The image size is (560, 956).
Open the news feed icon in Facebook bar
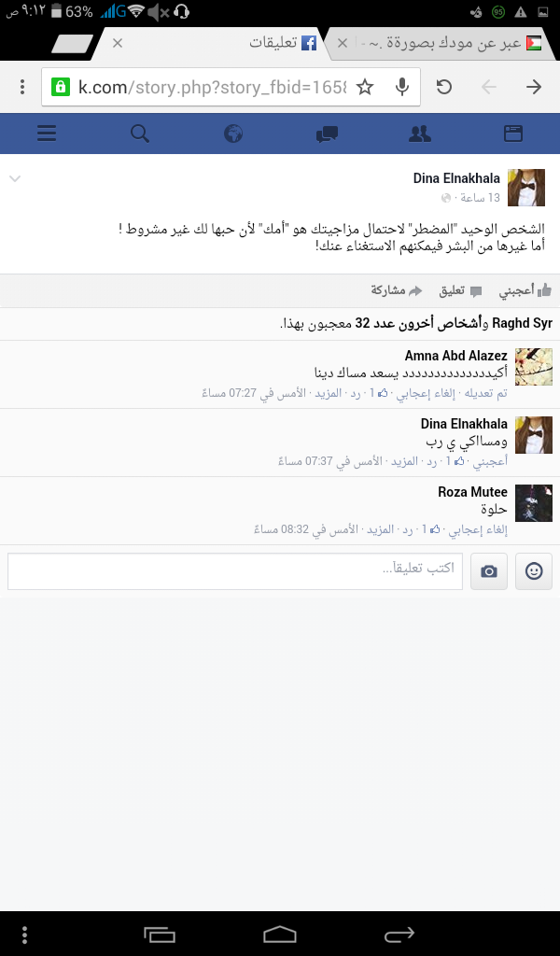tap(513, 133)
